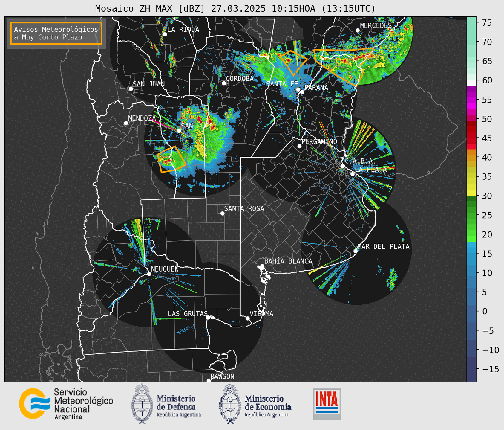Click the 70 tick label on the color bar

click(487, 42)
